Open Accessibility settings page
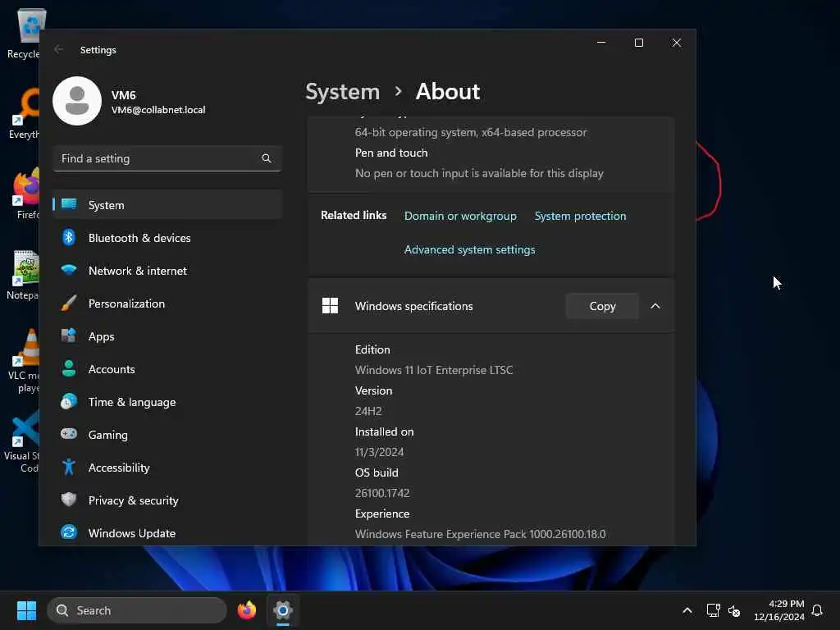Image resolution: width=840 pixels, height=630 pixels. pyautogui.click(x=167, y=467)
